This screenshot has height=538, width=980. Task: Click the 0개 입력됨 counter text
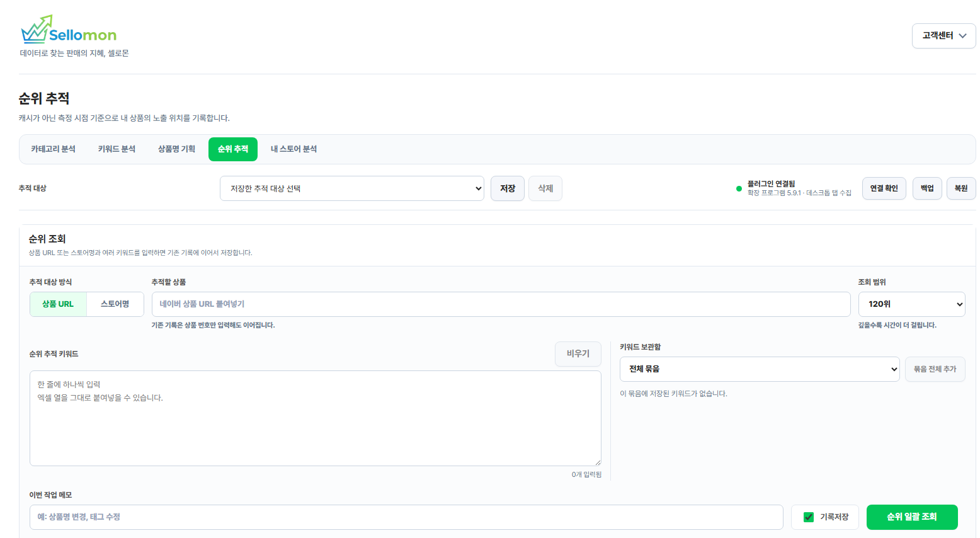[586, 474]
